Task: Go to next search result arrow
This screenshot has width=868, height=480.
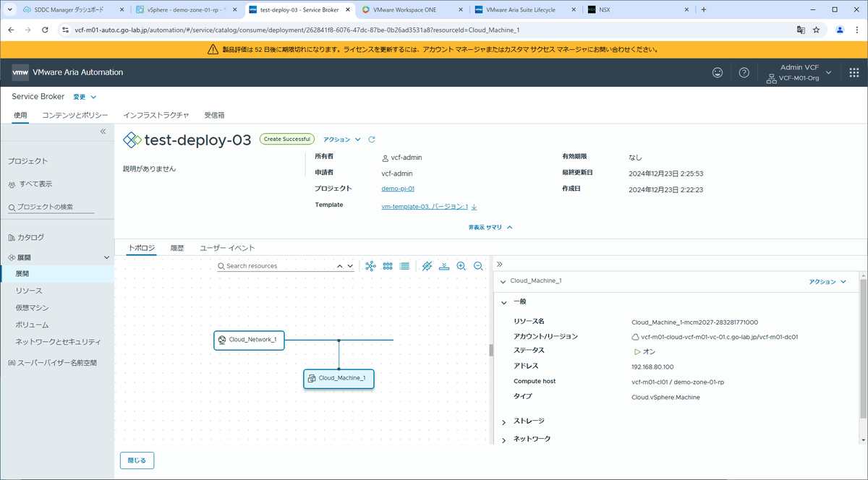Action: (350, 266)
